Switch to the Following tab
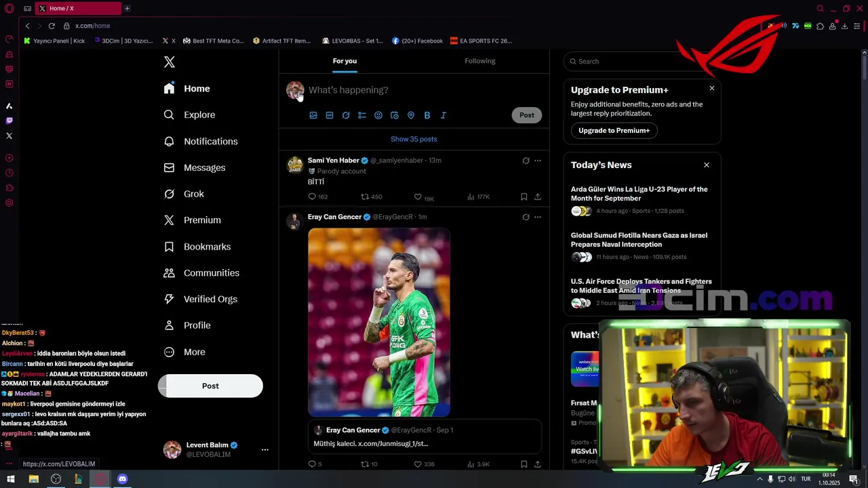Screen dimensions: 868x488 coord(480,61)
